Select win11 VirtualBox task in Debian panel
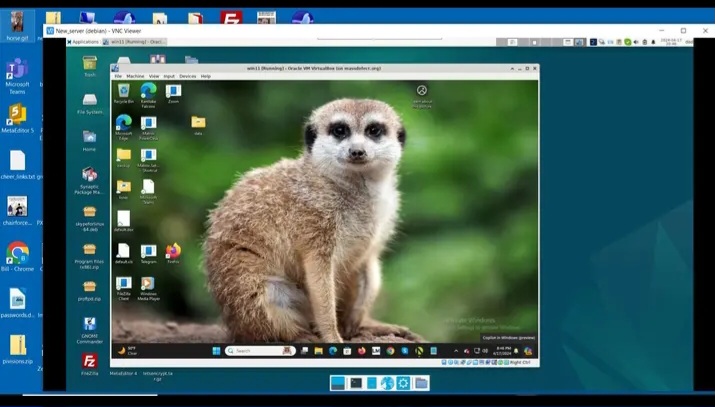The height and width of the screenshot is (407, 715). click(x=135, y=42)
